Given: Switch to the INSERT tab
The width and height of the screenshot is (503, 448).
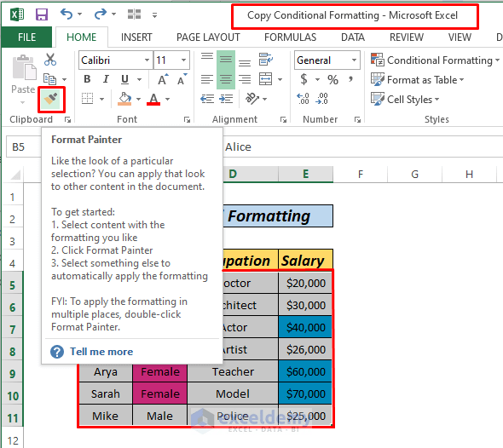Looking at the screenshot, I should tap(136, 37).
